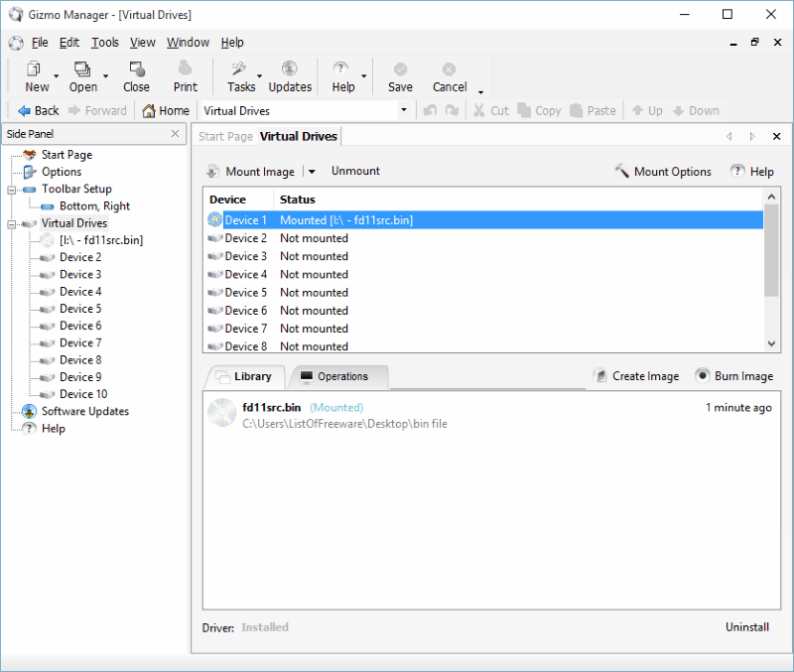The width and height of the screenshot is (794, 672).
Task: Click the Paste clipboard icon
Action: point(577,110)
